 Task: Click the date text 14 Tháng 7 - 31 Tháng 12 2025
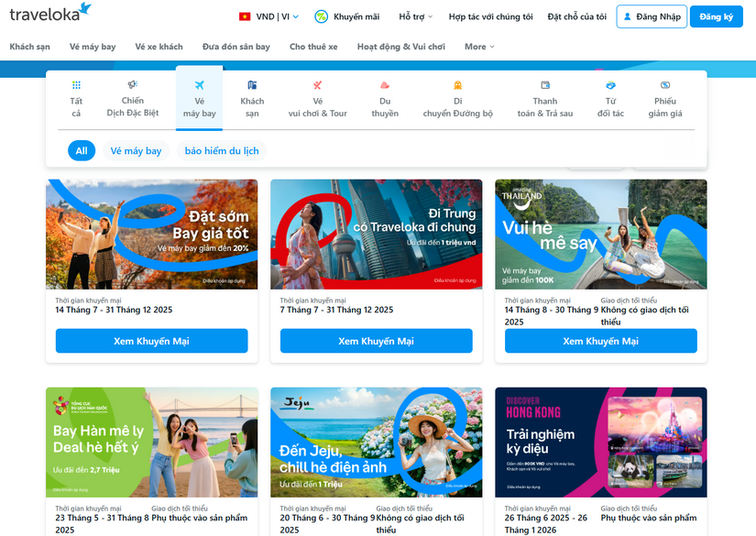(x=114, y=310)
